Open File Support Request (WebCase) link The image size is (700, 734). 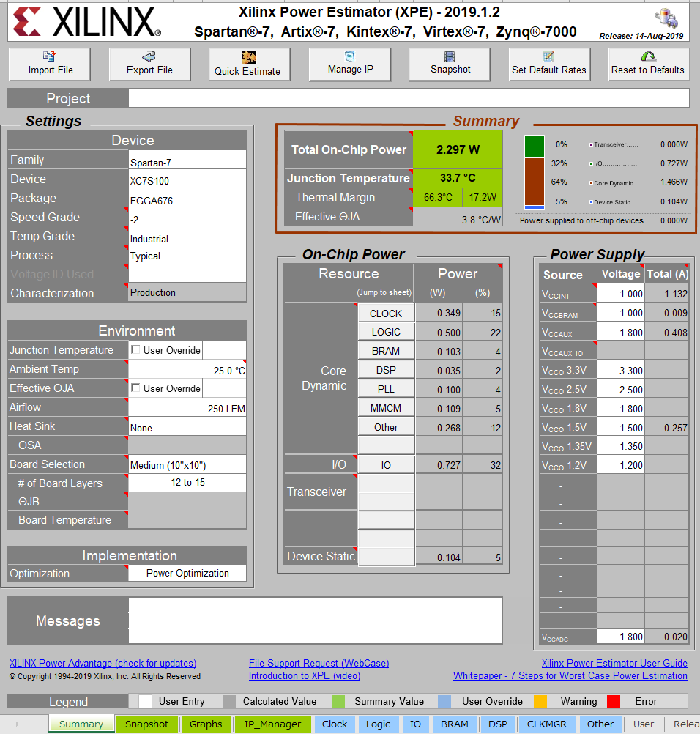click(319, 664)
